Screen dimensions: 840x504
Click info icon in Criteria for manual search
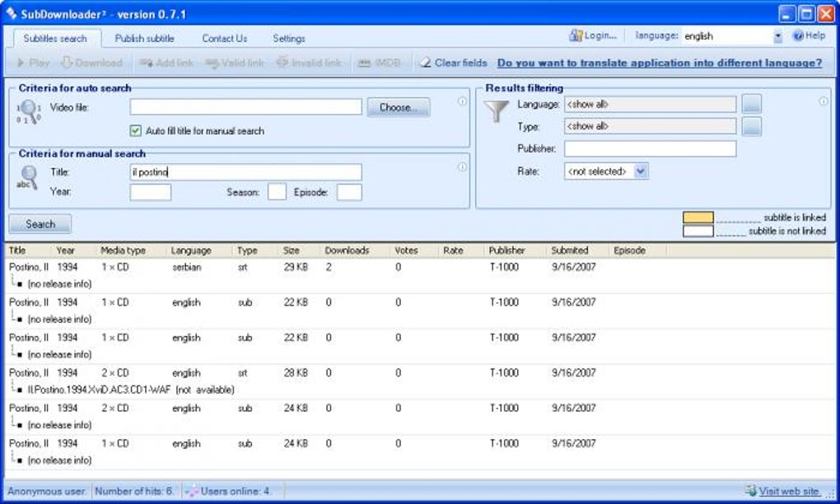point(462,167)
